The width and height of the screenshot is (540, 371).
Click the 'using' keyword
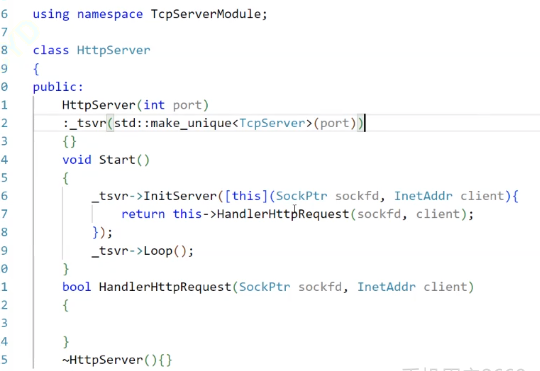tap(51, 14)
